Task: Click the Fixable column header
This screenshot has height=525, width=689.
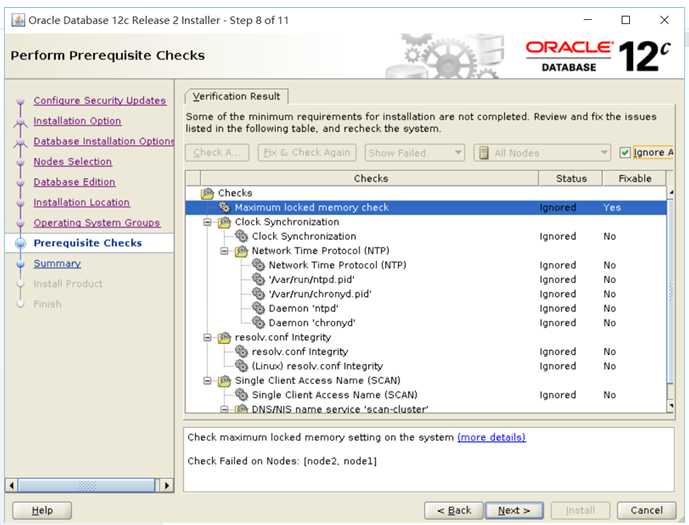Action: point(635,178)
